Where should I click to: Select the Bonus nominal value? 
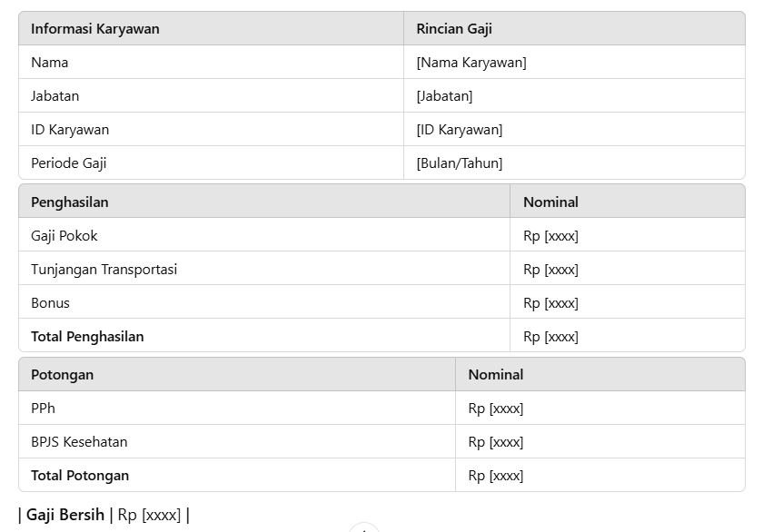click(550, 303)
